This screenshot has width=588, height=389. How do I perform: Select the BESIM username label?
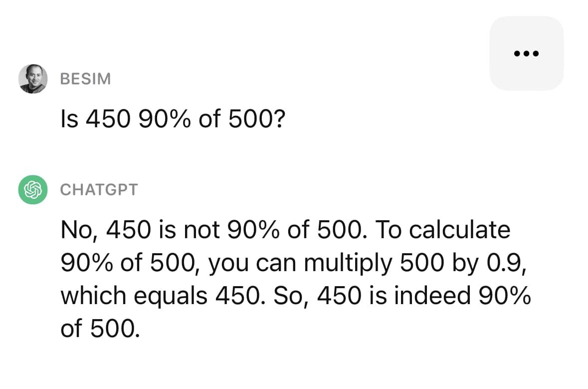[x=85, y=79]
